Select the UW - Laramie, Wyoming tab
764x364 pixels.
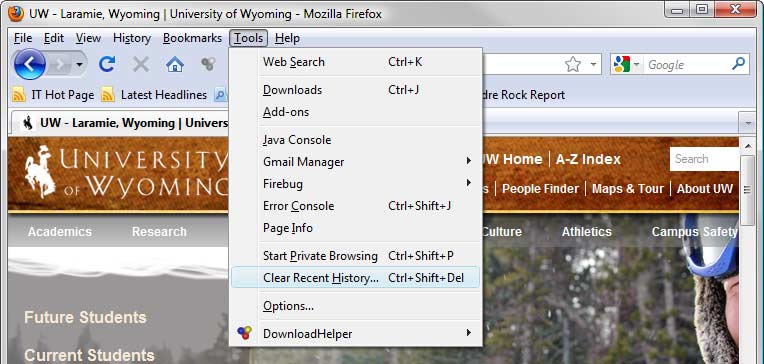pos(120,123)
